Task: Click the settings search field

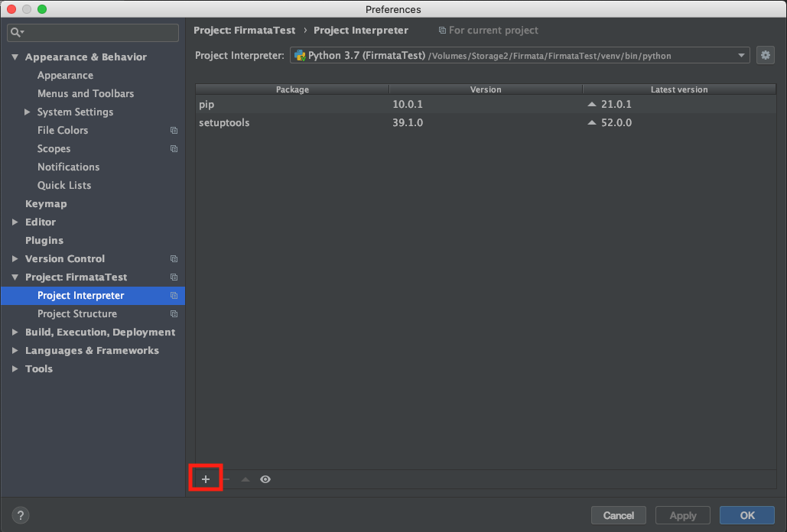Action: coord(93,33)
